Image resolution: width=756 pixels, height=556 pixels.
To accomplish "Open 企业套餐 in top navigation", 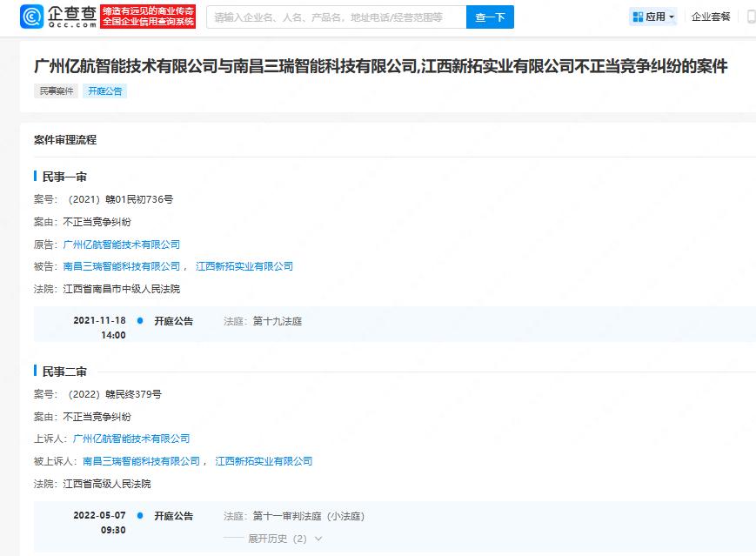I will point(711,17).
